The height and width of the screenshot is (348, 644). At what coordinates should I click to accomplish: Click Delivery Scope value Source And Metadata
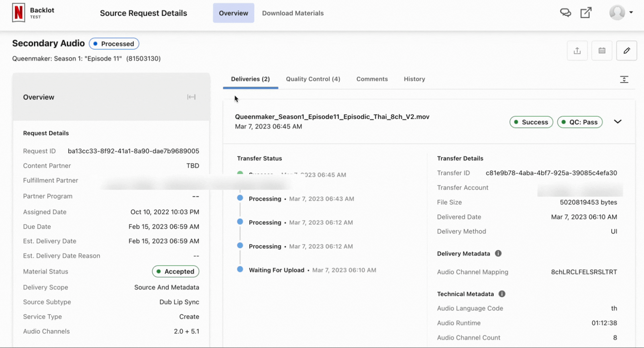(x=167, y=287)
